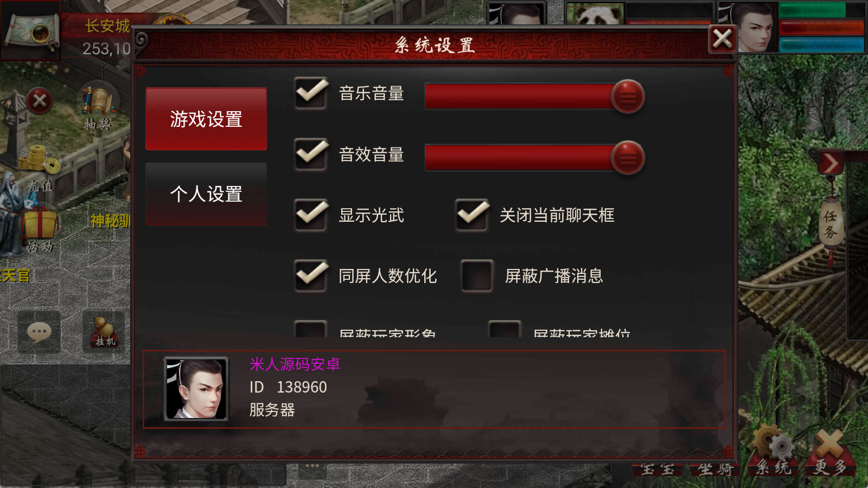Open the world map scroll icon

click(31, 31)
